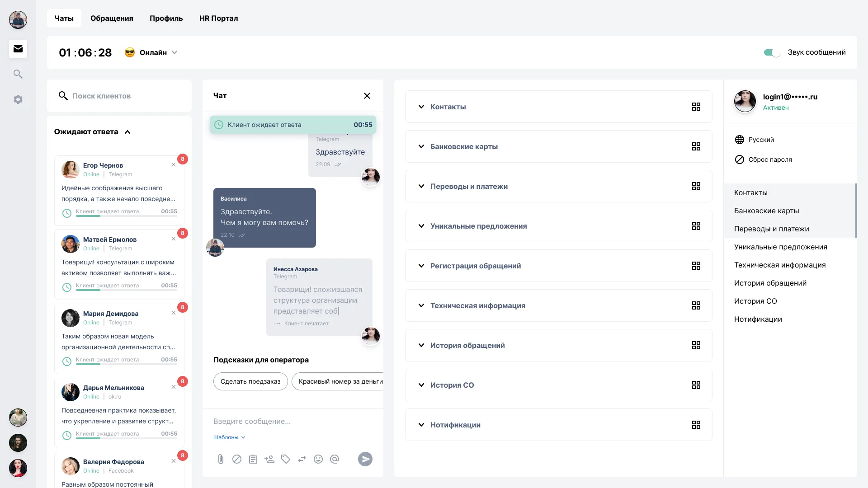
Task: Click the Сделать предзаказ hint button
Action: 250,381
